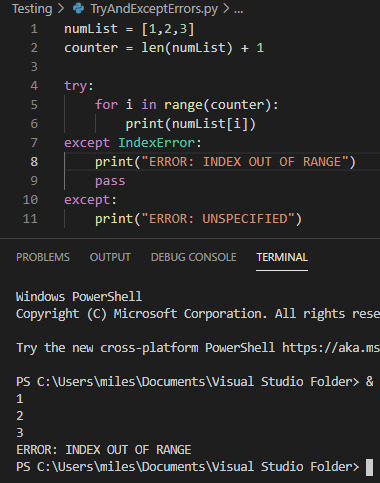Click line number 11 in the gutter
The image size is (380, 483).
[x=30, y=219]
